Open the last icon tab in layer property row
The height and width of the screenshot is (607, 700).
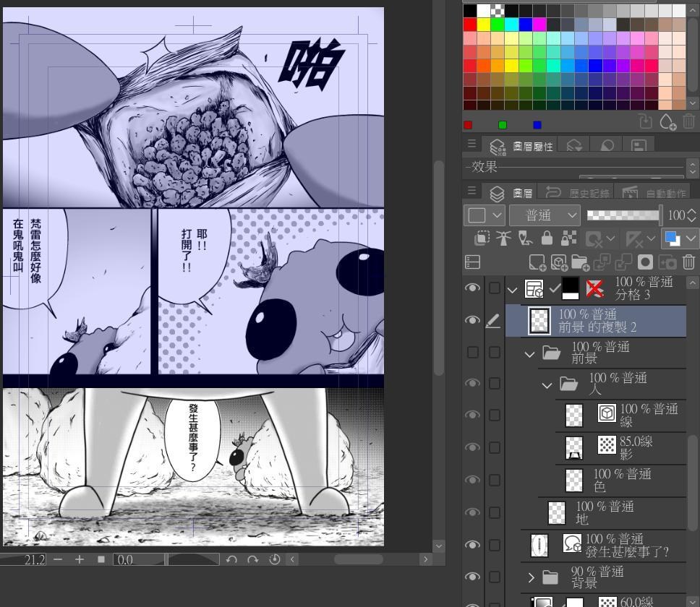pyautogui.click(x=639, y=146)
